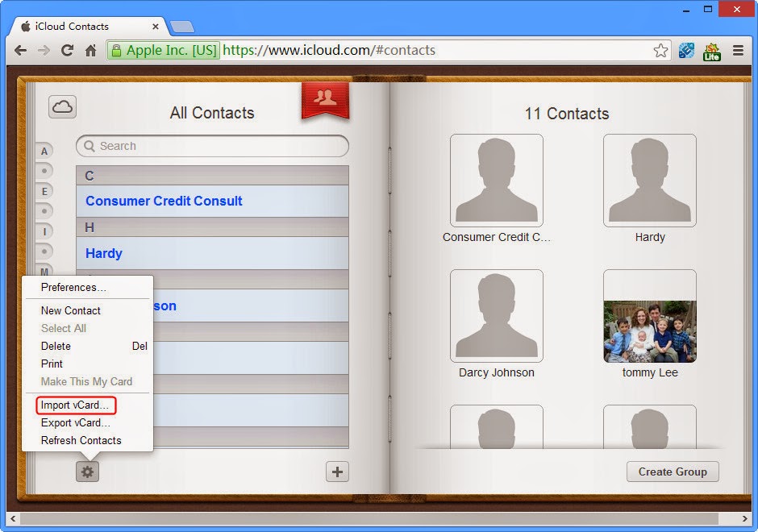The width and height of the screenshot is (758, 532).
Task: Maximize the browser window
Action: pos(708,9)
